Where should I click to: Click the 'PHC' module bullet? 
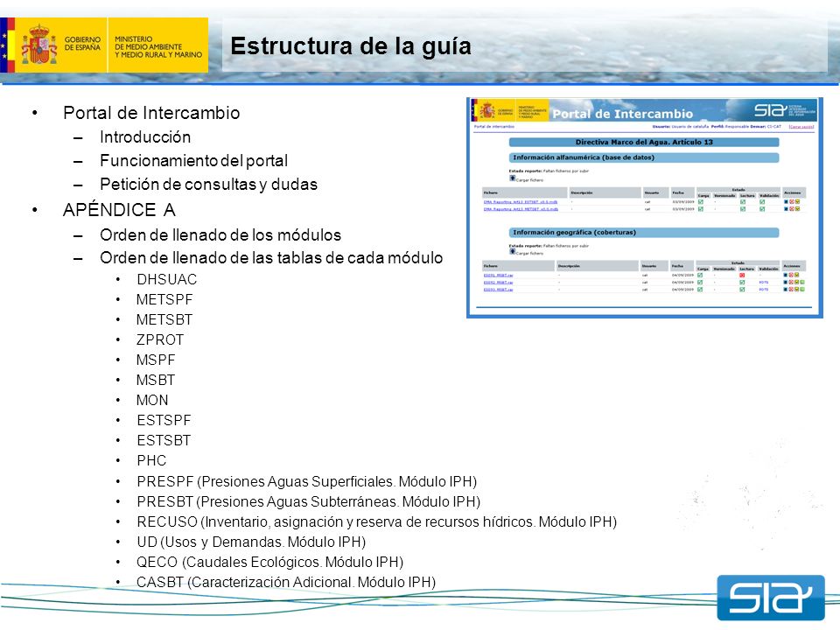151,461
